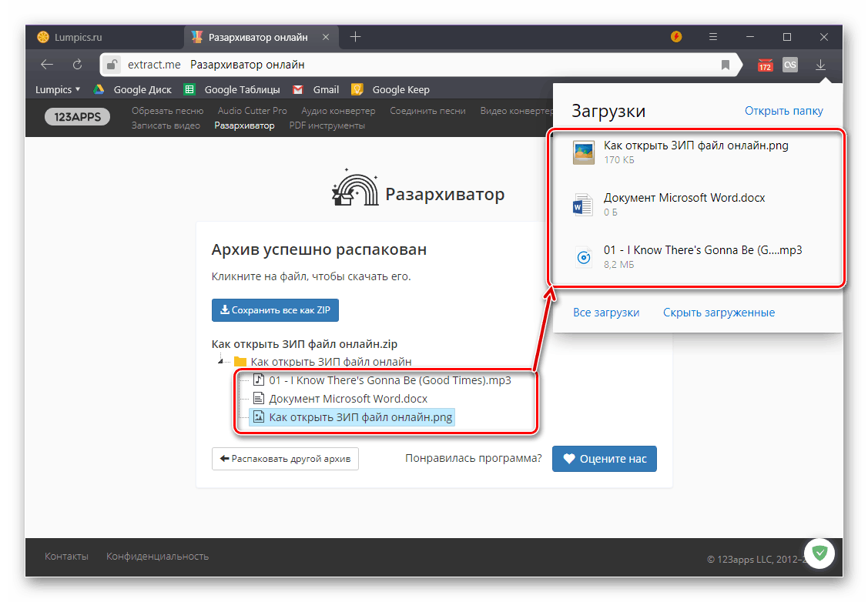Click the yellow folder icon in tree

tap(240, 361)
